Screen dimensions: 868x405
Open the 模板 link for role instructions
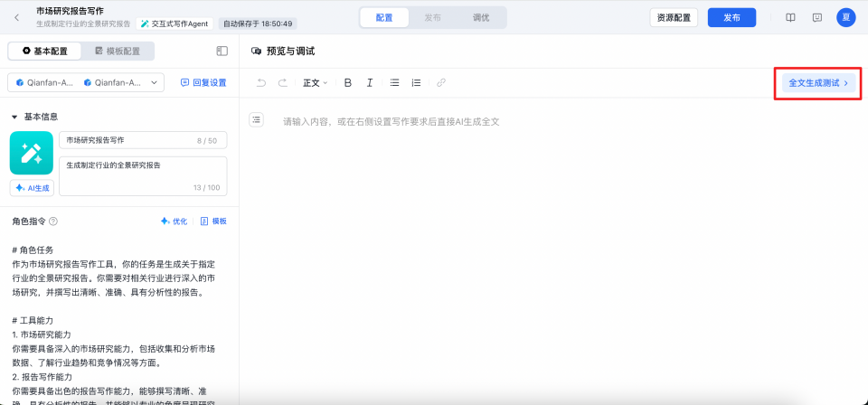pyautogui.click(x=213, y=221)
